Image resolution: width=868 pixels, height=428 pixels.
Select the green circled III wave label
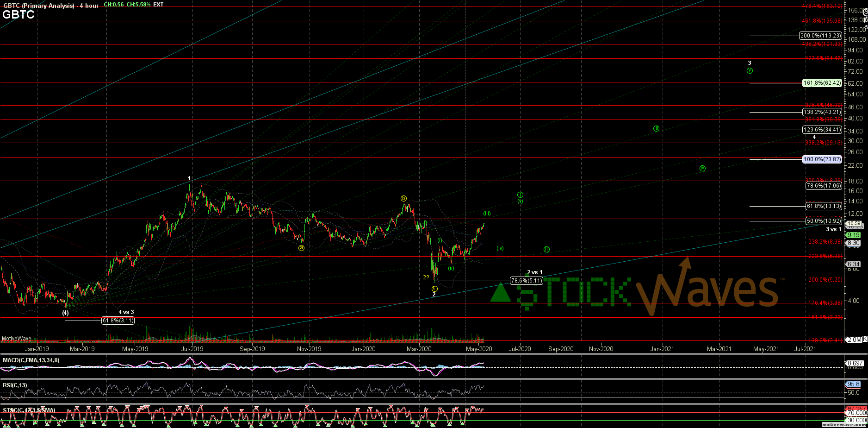pyautogui.click(x=656, y=128)
